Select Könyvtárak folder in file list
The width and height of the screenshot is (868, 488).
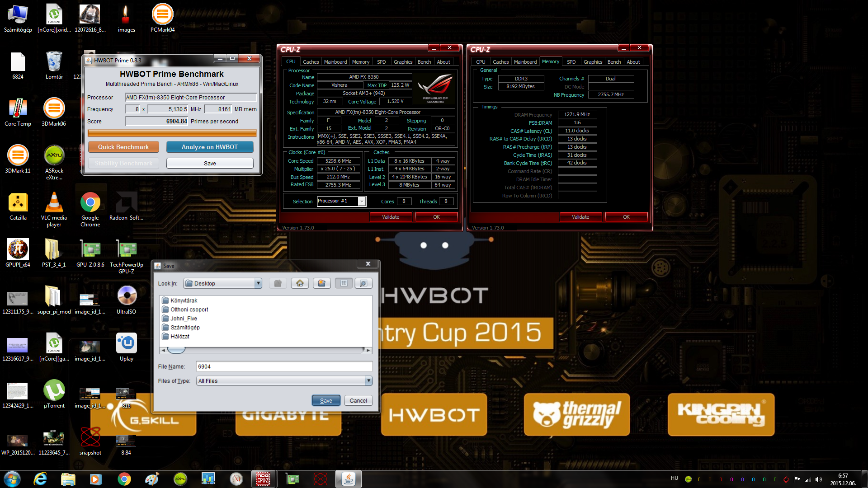180,300
